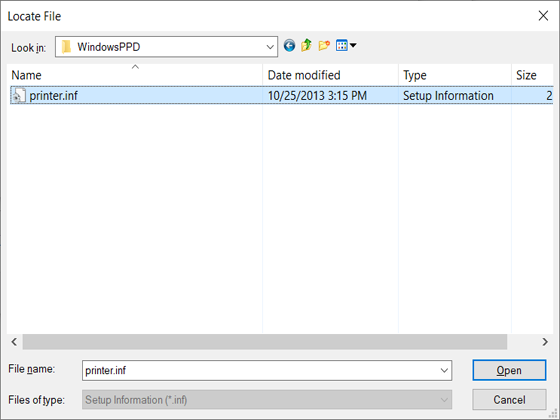Sort files by Size column
The image size is (560, 420).
click(x=532, y=75)
